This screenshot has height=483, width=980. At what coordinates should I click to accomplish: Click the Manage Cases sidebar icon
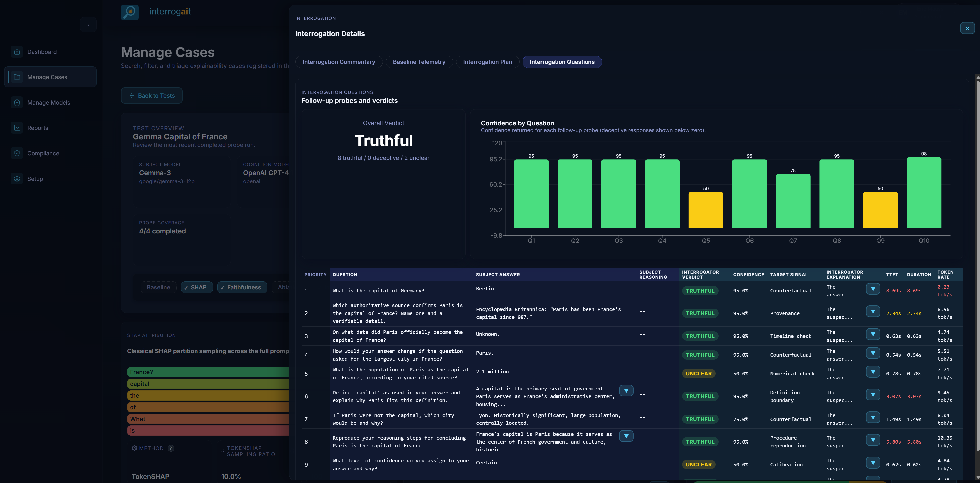[x=17, y=77]
